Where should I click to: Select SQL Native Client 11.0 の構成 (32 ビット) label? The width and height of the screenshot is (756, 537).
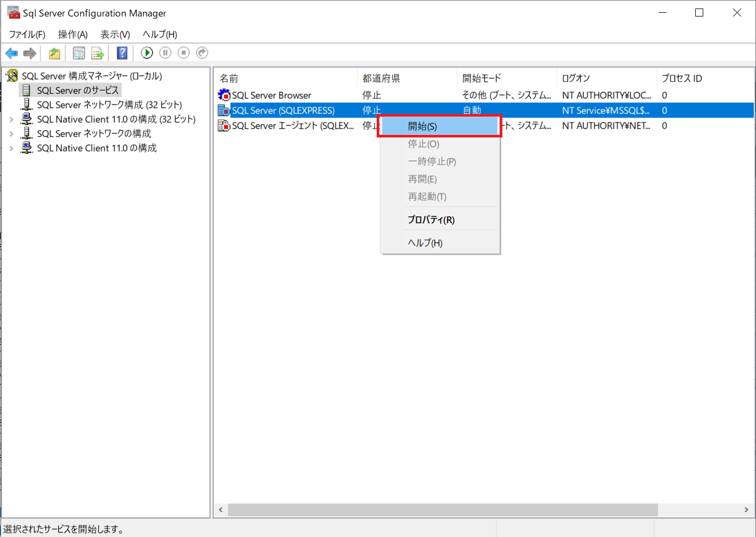point(116,119)
